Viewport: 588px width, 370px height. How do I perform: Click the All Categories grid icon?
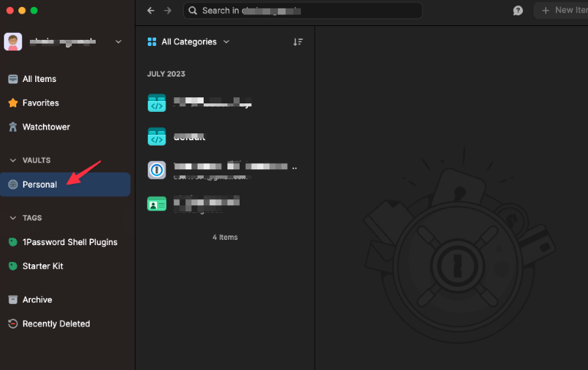[x=152, y=41]
